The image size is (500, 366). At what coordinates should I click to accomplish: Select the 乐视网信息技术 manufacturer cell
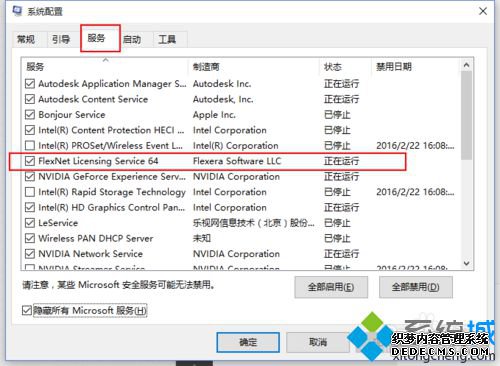[x=253, y=223]
